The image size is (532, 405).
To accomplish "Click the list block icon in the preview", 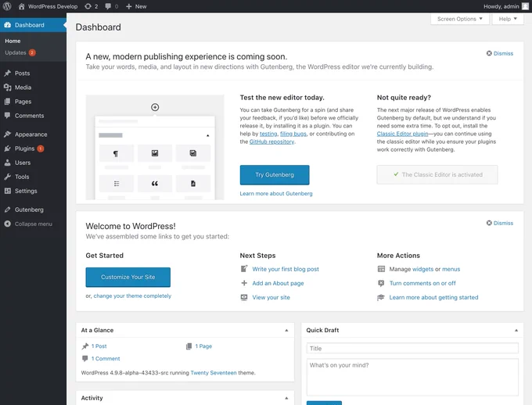I will (116, 184).
